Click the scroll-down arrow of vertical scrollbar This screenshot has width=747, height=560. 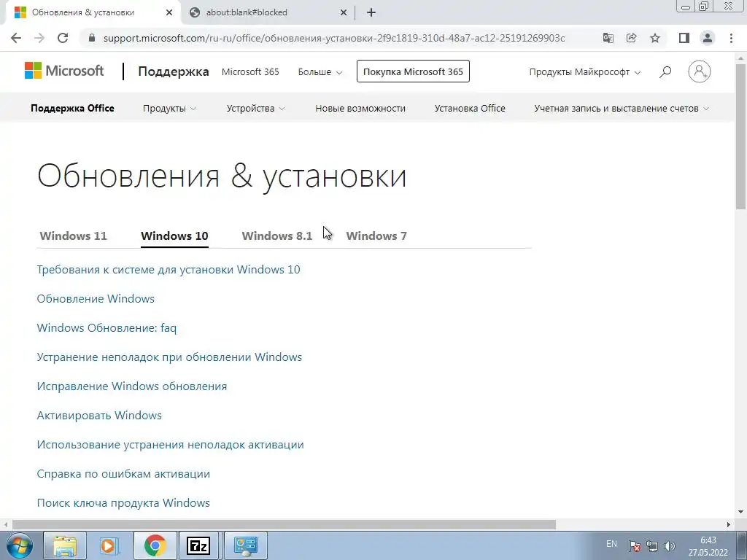coord(741,512)
